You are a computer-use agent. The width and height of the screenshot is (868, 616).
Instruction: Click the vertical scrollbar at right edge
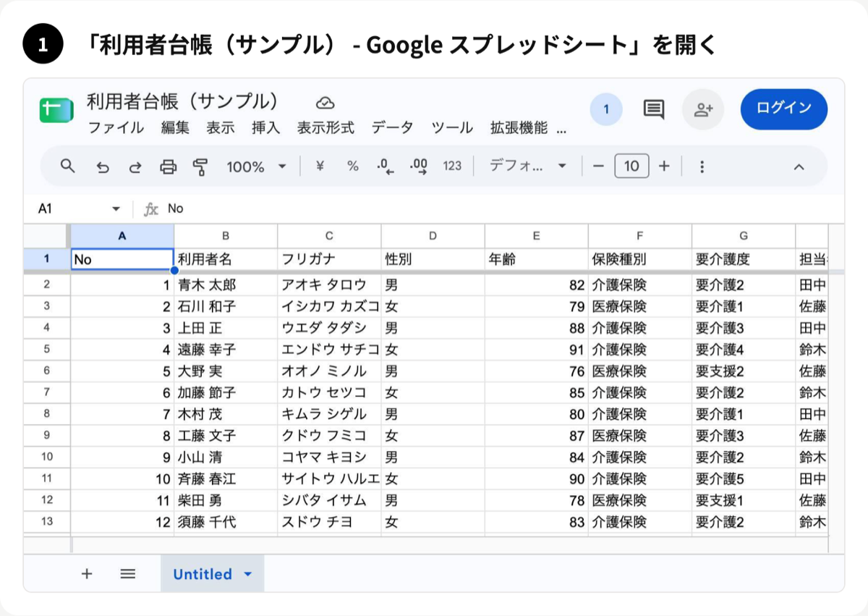836,391
